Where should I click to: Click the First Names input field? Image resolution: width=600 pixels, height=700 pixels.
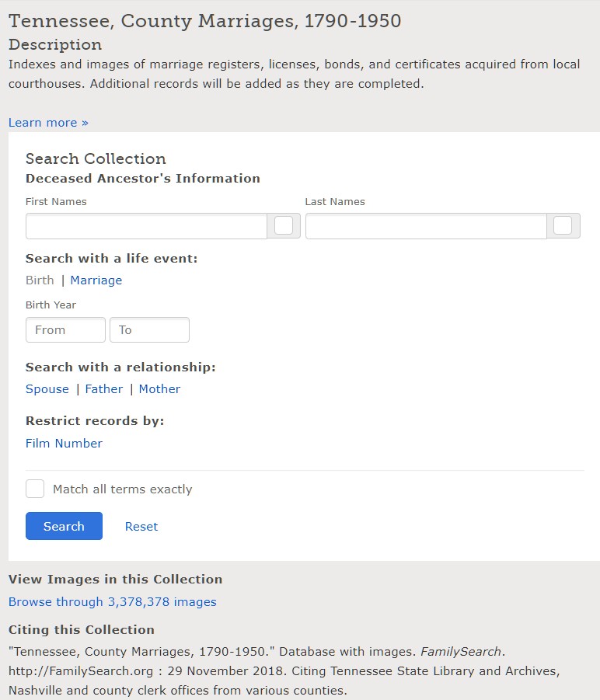click(146, 226)
